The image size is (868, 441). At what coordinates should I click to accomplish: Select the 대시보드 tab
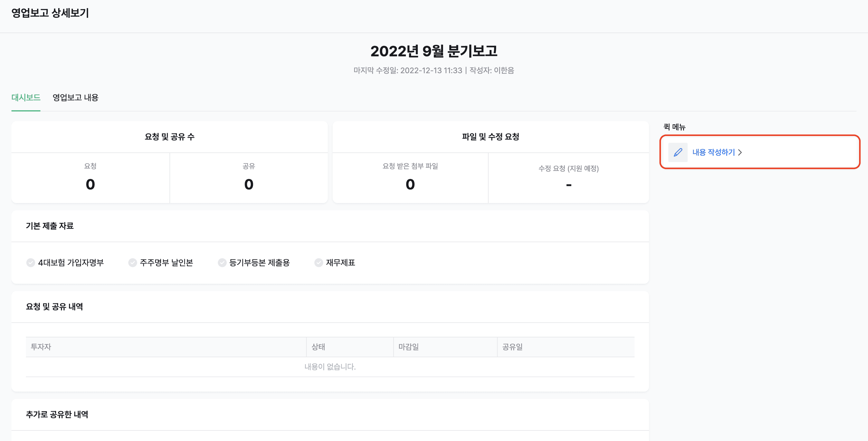tap(26, 98)
